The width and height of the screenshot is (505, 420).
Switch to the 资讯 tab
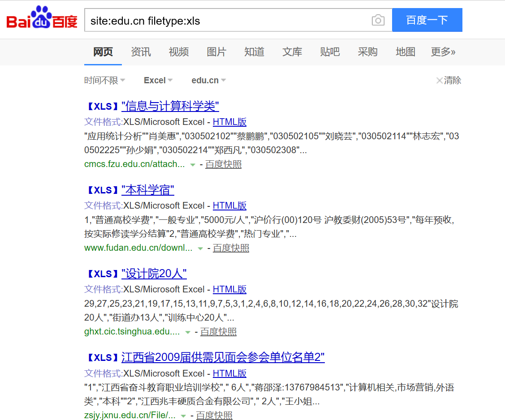141,52
